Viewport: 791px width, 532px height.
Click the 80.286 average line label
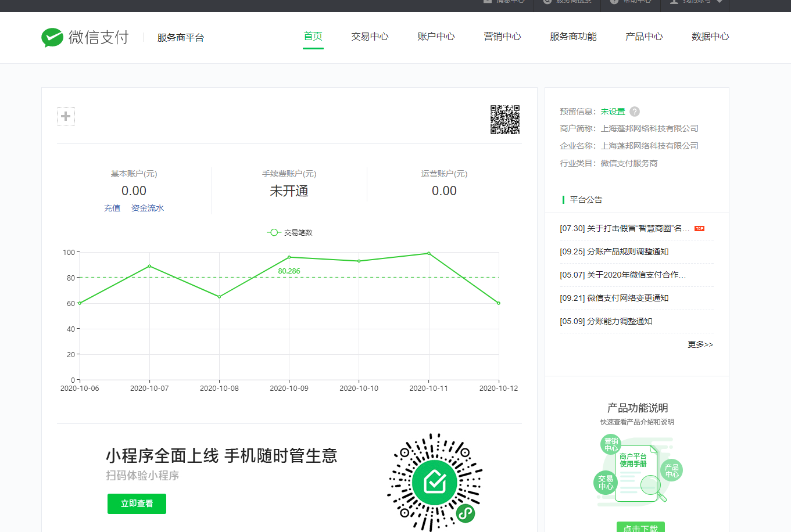pyautogui.click(x=289, y=271)
